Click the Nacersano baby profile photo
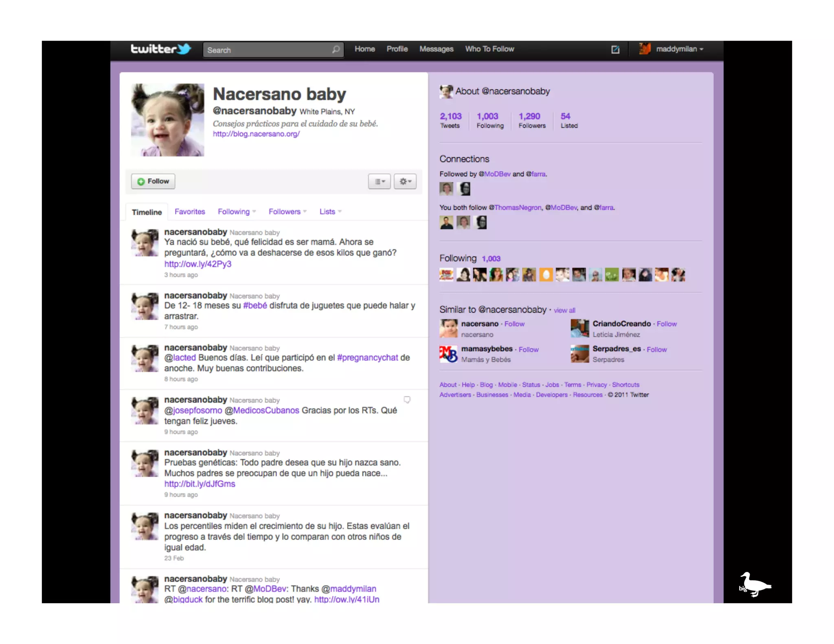 pos(167,120)
